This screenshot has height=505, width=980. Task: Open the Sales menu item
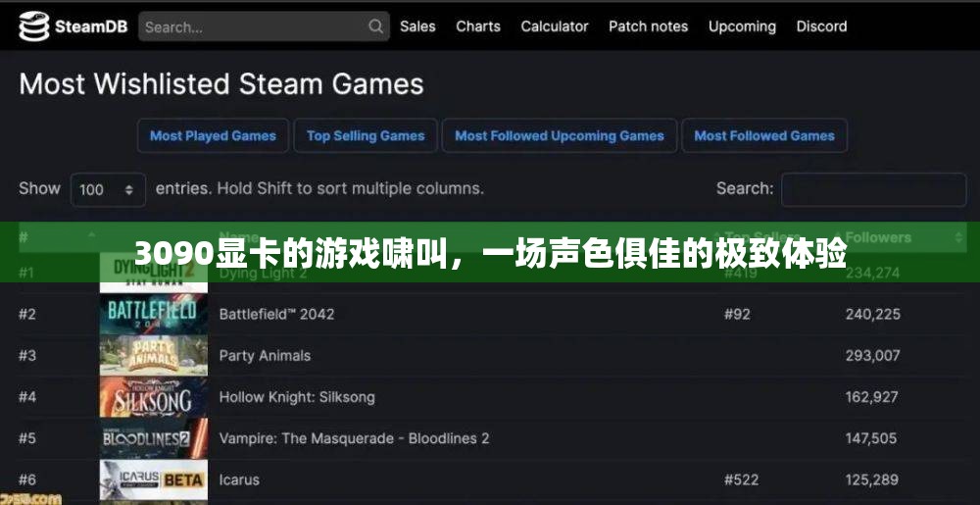click(x=417, y=26)
